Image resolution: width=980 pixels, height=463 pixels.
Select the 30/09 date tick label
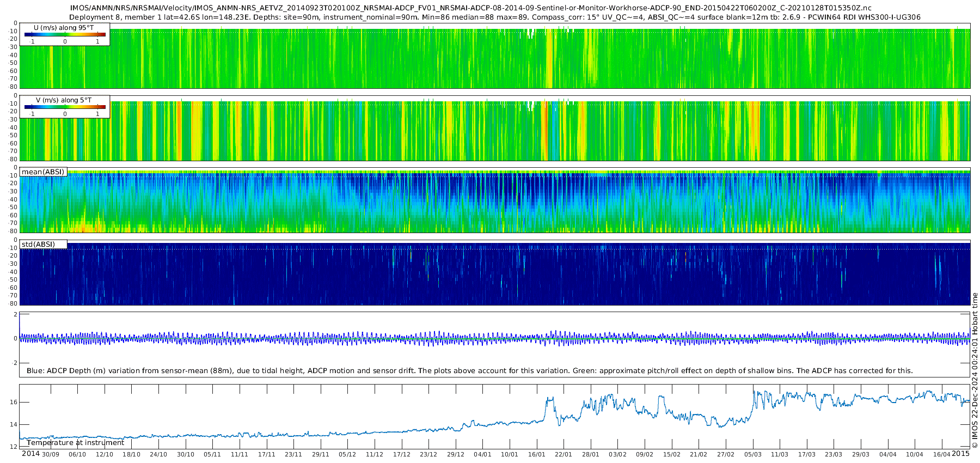click(x=51, y=454)
